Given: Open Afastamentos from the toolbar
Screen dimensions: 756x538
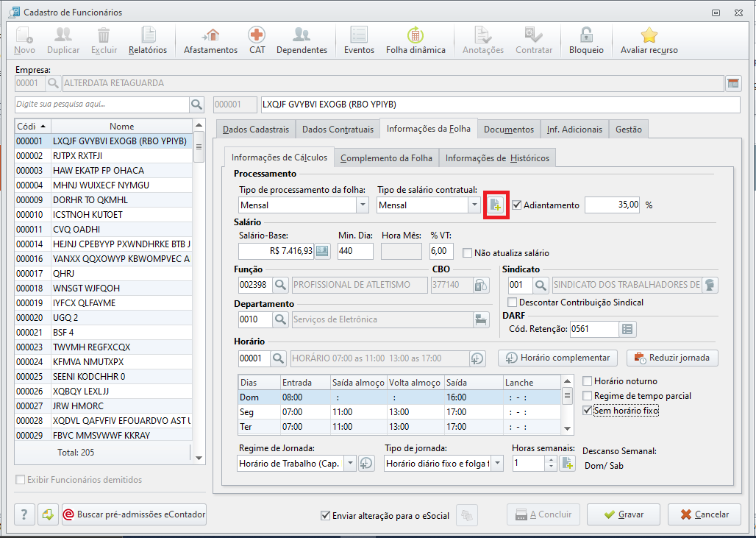Looking at the screenshot, I should pyautogui.click(x=211, y=40).
